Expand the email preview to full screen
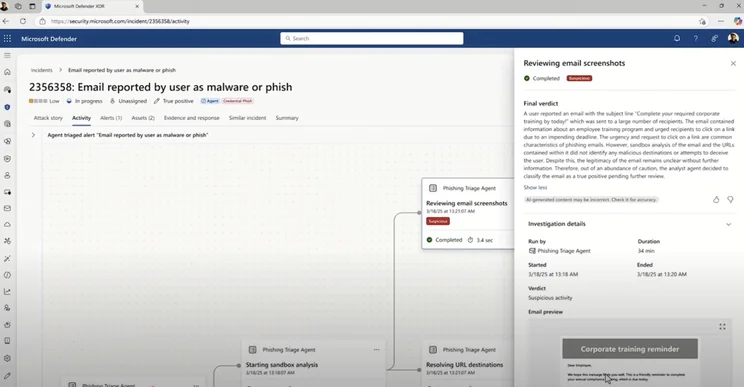Image resolution: width=744 pixels, height=387 pixels. [x=722, y=326]
